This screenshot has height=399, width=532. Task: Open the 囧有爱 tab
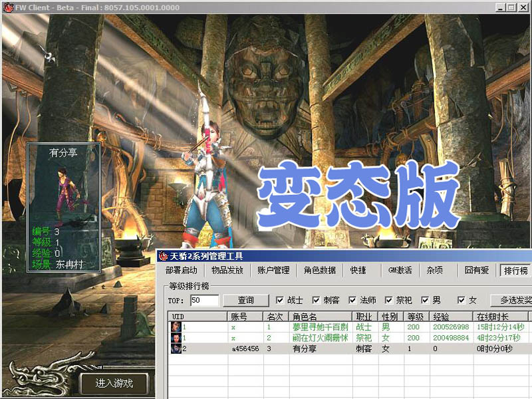pos(477,270)
